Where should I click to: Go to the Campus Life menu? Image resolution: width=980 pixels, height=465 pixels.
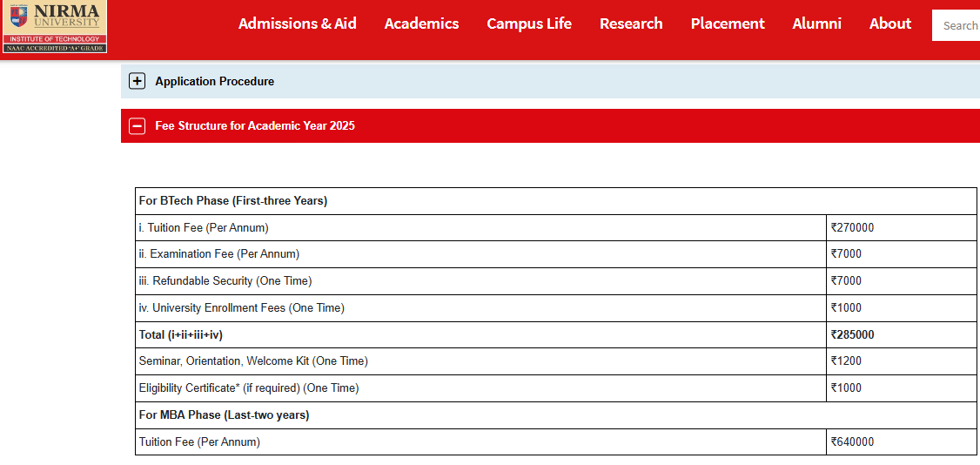click(529, 24)
